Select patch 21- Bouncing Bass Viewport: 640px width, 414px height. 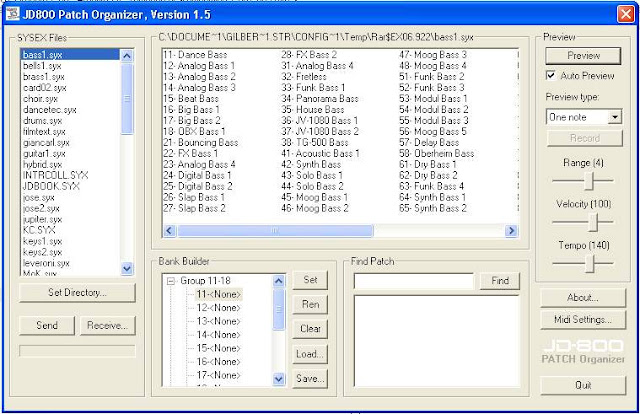tap(201, 142)
